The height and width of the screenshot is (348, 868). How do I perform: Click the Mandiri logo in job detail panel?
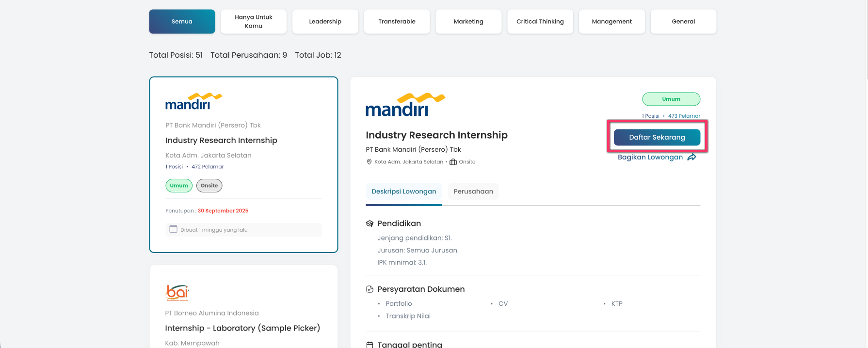point(405,105)
